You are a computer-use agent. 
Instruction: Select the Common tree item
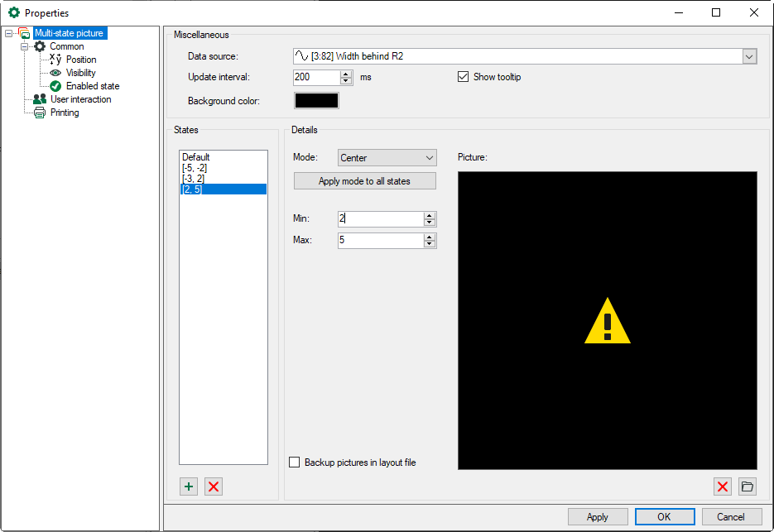click(67, 46)
